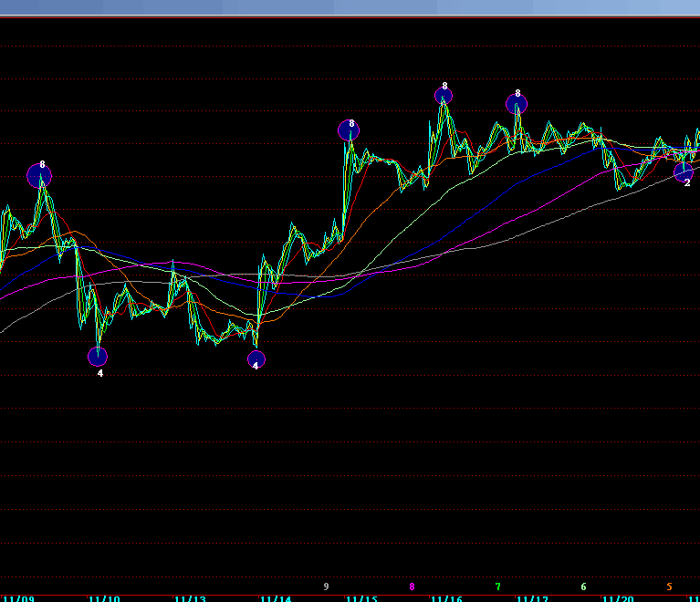Image resolution: width=700 pixels, height=602 pixels.
Task: Click the gray number 9 legend label
Action: tap(326, 586)
